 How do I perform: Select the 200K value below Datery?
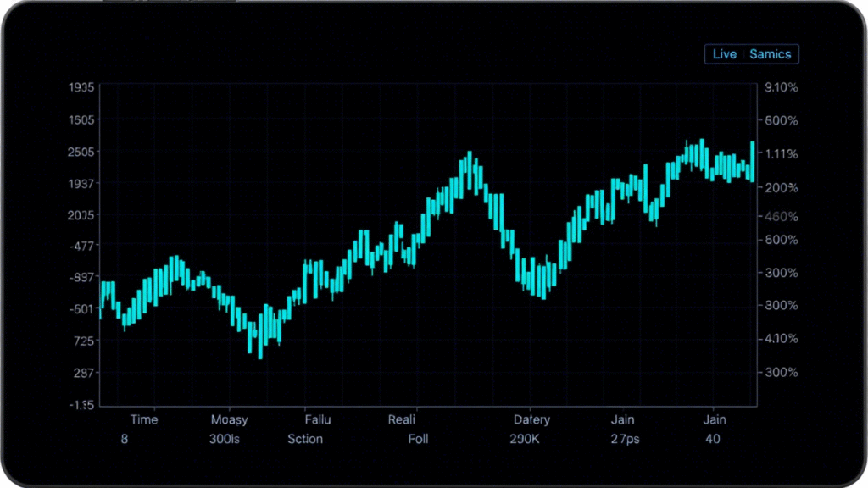526,439
